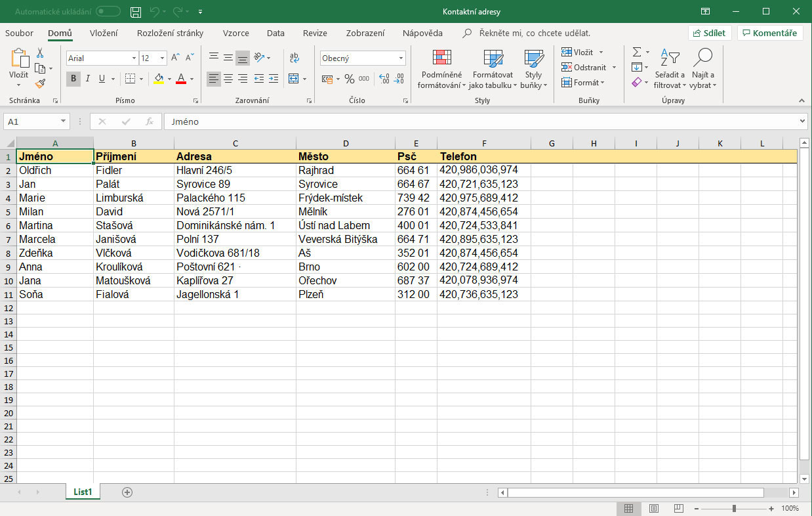Click the zoom slider handle
The height and width of the screenshot is (516, 812).
734,508
